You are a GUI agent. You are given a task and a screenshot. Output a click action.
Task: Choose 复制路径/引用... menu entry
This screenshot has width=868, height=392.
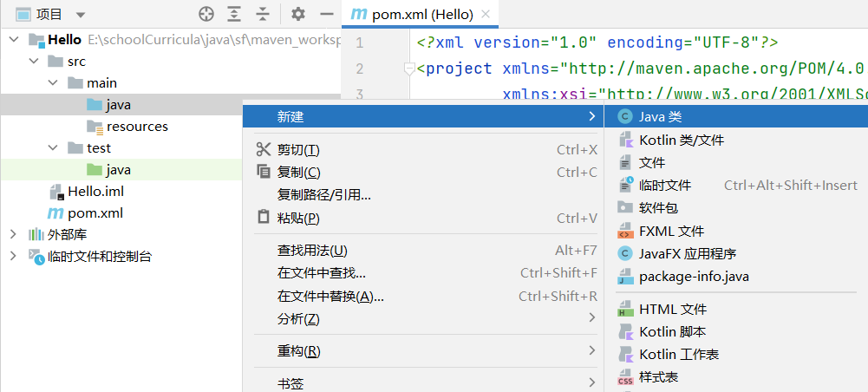[x=423, y=195]
